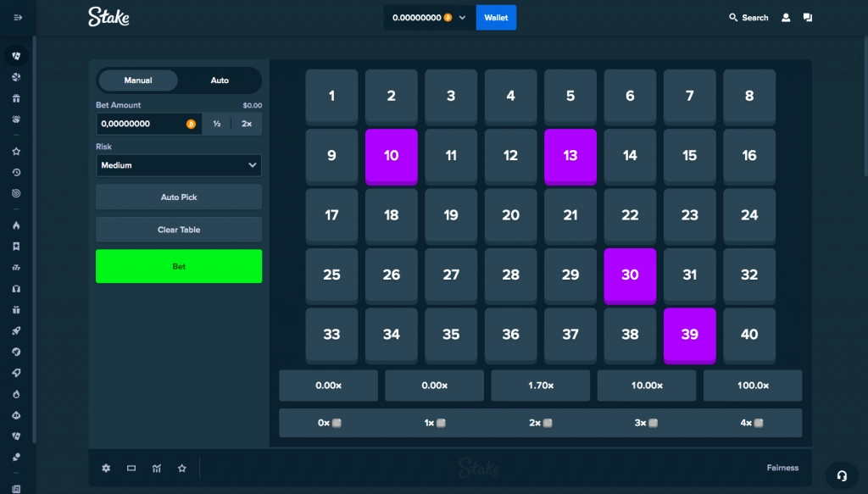Switch to the Auto tab

[220, 80]
